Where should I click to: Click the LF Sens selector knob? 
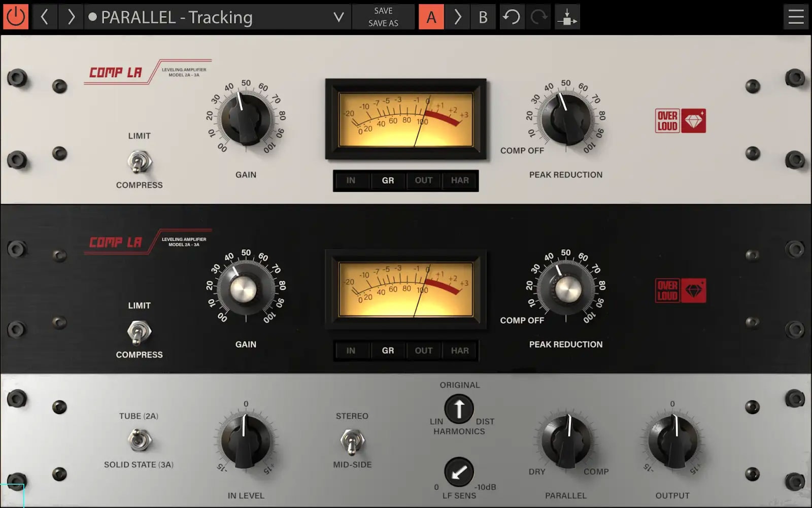[459, 472]
